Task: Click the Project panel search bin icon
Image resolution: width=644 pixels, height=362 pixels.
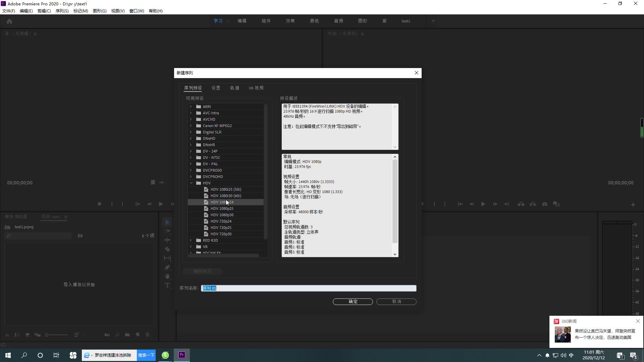Action: (80, 236)
